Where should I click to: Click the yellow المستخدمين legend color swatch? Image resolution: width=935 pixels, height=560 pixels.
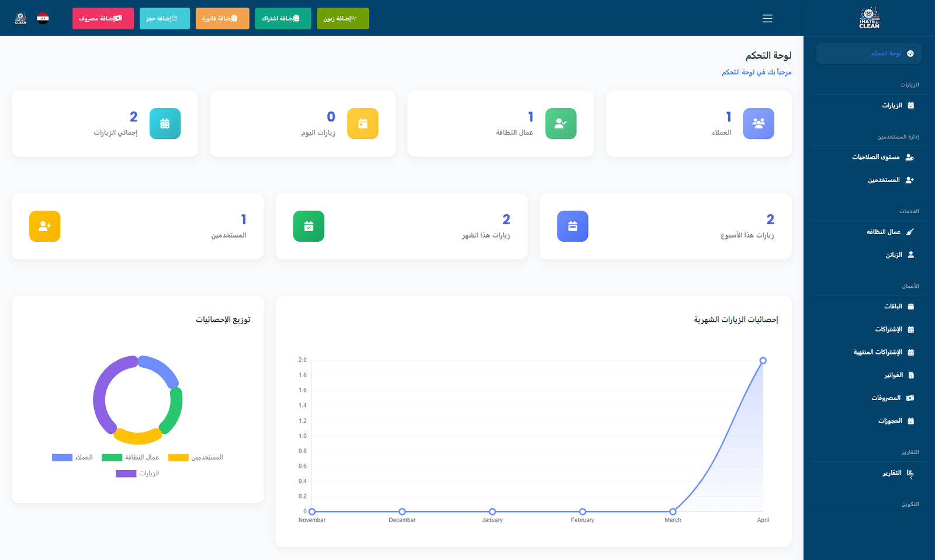click(178, 457)
